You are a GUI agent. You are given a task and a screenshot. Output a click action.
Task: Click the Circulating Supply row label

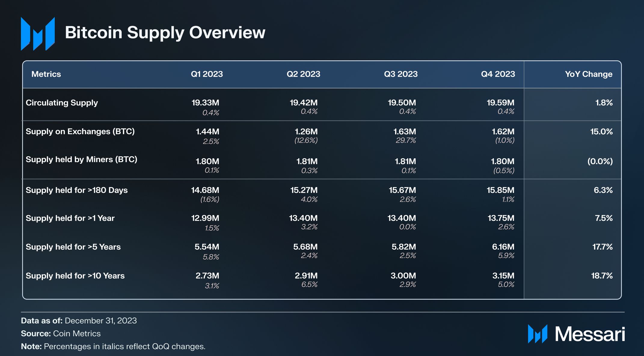coord(62,103)
